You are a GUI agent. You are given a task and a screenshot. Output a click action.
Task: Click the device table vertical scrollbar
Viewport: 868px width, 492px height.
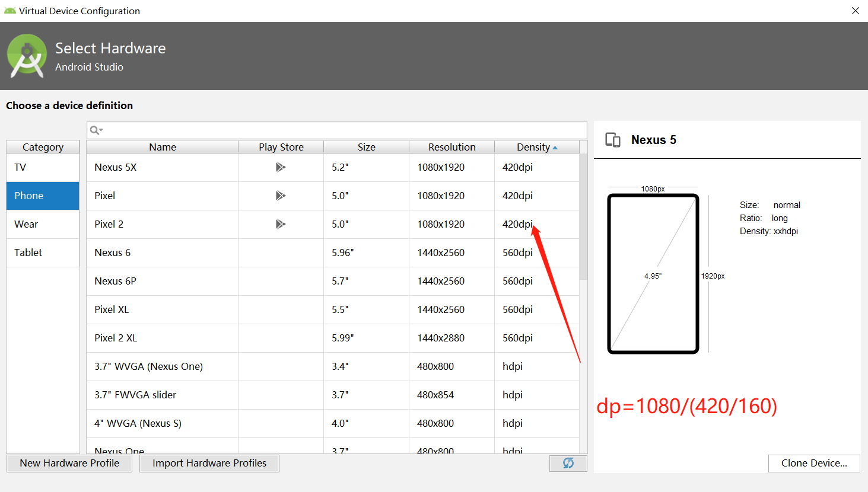pyautogui.click(x=583, y=216)
